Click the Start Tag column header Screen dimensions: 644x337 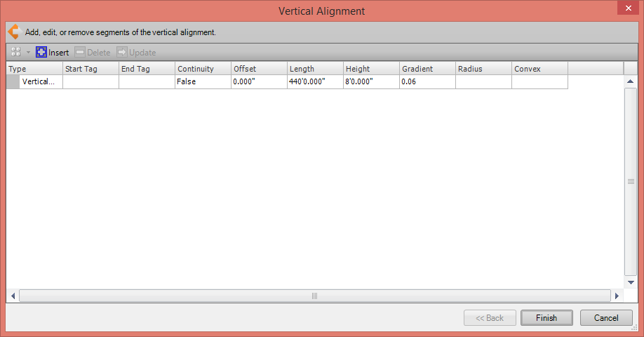pos(90,69)
